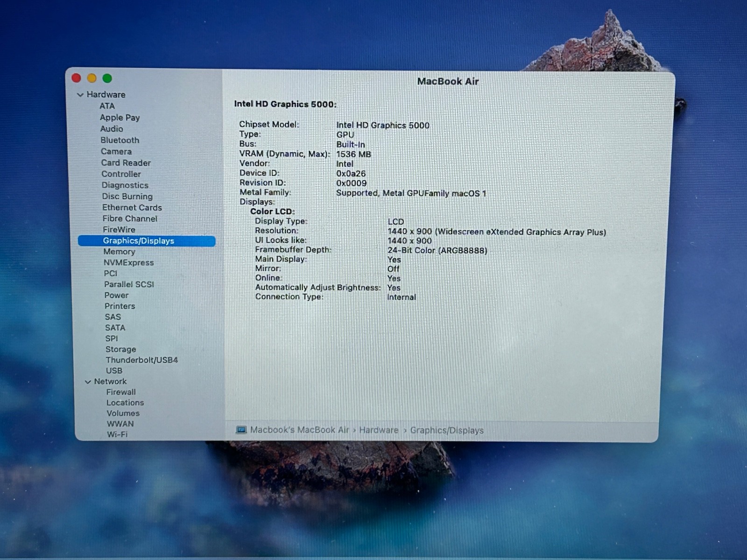Viewport: 747px width, 560px height.
Task: Click the Bus value Built-In
Action: [x=351, y=145]
